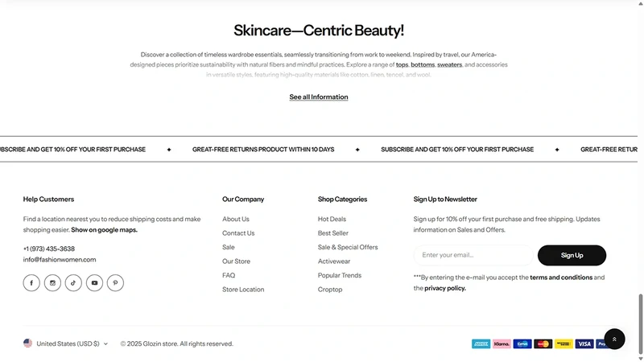Open the Store Location link
Screen dimensions: 644x362
pos(243,290)
